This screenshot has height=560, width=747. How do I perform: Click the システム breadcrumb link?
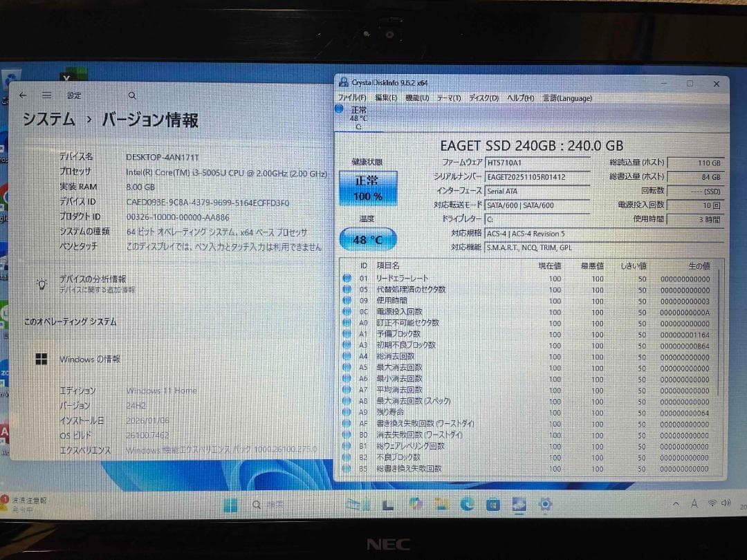(x=49, y=119)
